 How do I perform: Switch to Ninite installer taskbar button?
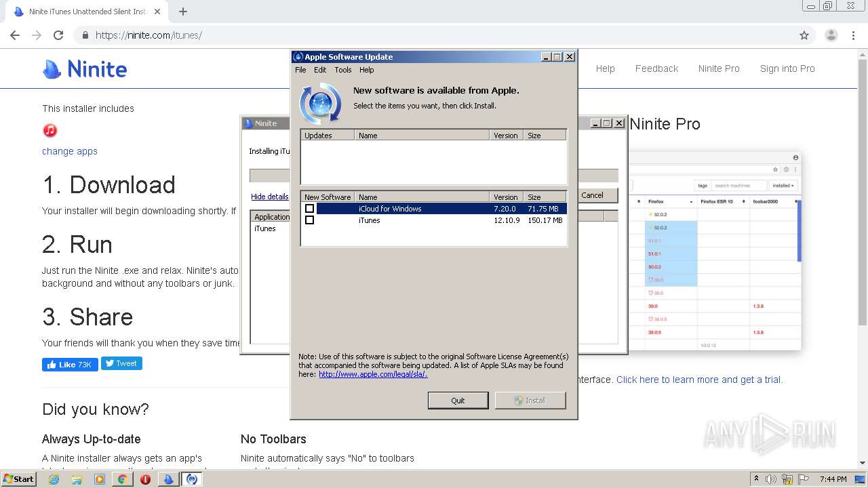coord(168,479)
